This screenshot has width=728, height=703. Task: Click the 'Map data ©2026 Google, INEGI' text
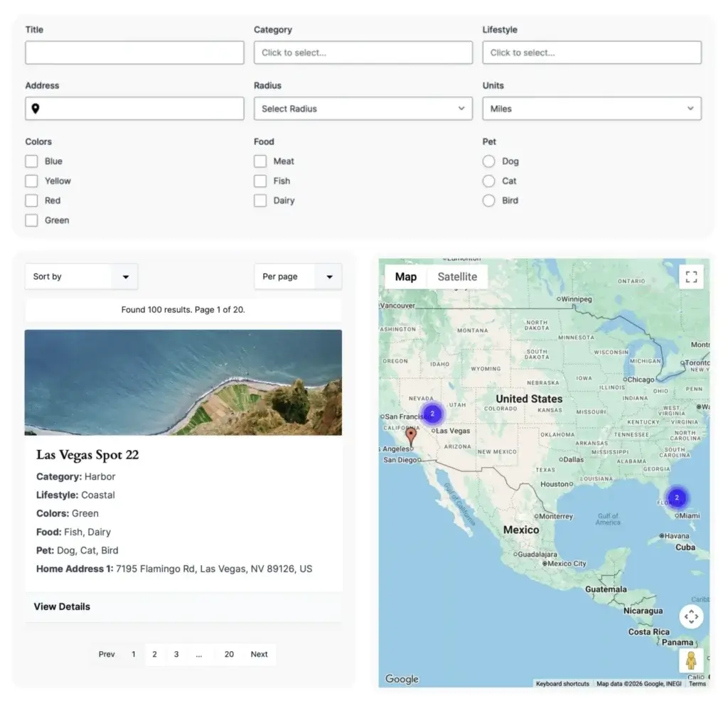coord(639,684)
